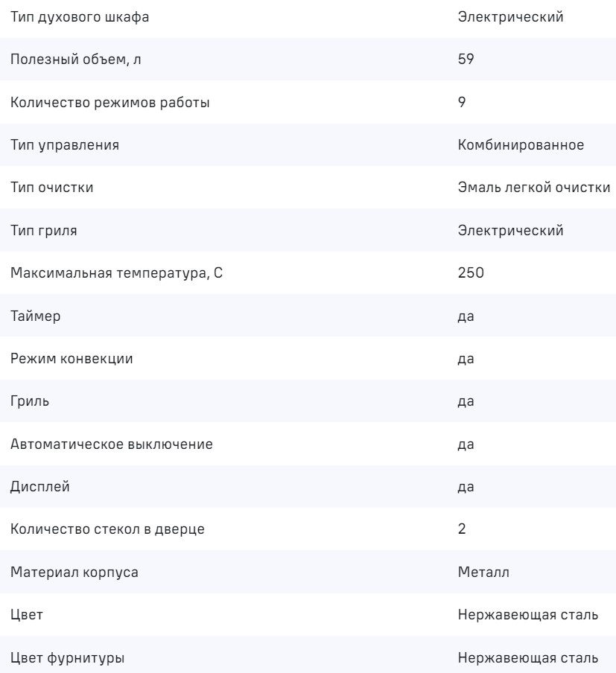This screenshot has height=673, width=616.
Task: Select the 'Тип гриля' label
Action: (x=44, y=232)
